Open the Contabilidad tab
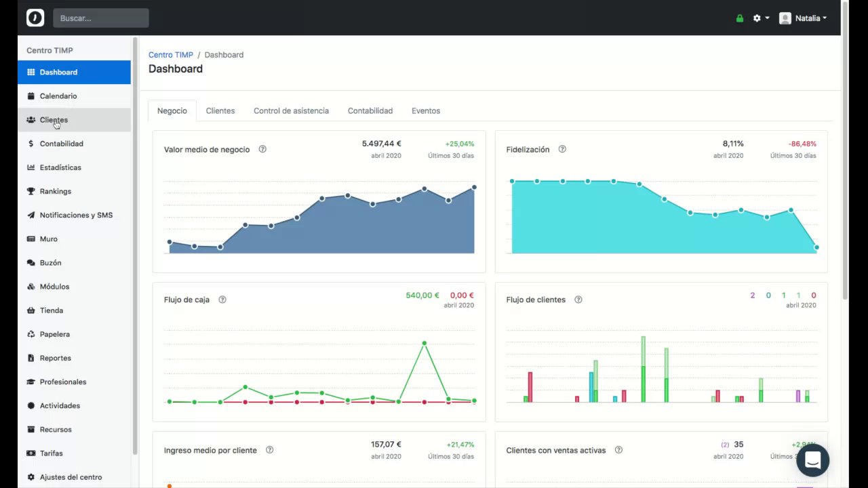The height and width of the screenshot is (488, 868). [x=370, y=110]
